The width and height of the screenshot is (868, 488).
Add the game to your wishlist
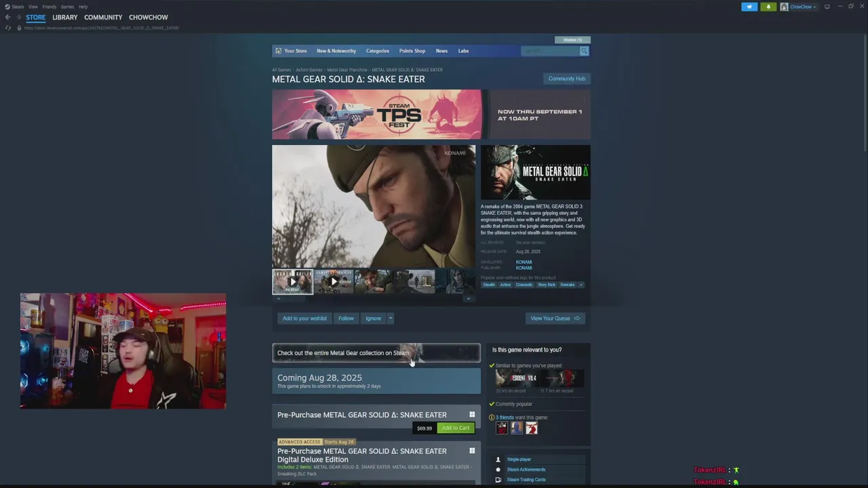click(304, 319)
